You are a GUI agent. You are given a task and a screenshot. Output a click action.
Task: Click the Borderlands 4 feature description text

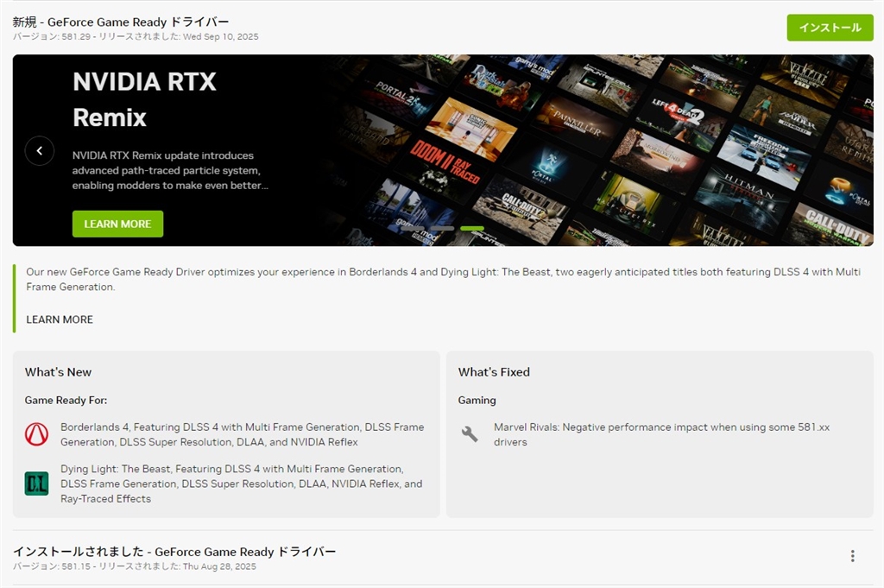[243, 434]
